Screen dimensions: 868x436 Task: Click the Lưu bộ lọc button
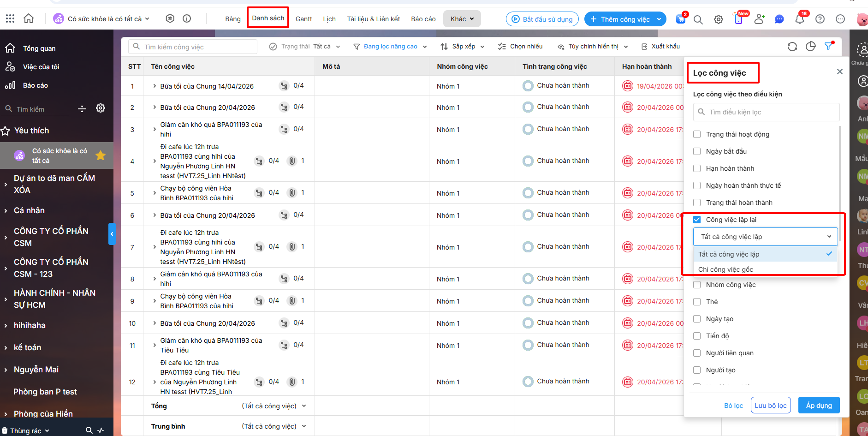click(770, 406)
